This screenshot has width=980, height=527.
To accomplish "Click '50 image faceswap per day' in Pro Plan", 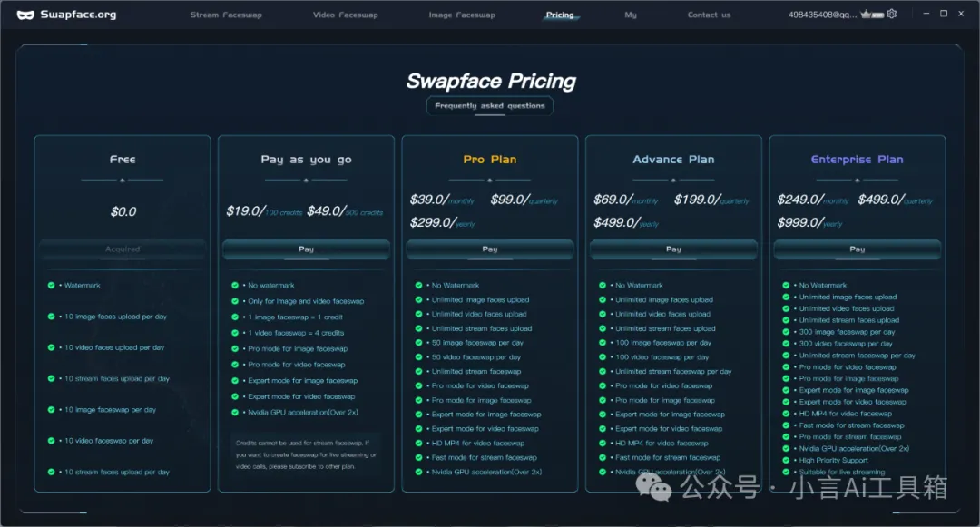I will pos(477,343).
